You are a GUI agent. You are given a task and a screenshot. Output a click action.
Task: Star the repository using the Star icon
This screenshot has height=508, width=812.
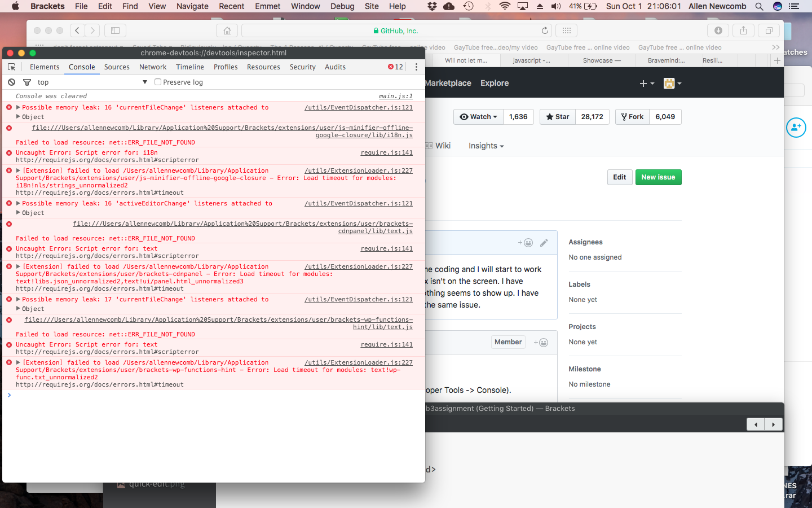(550, 117)
